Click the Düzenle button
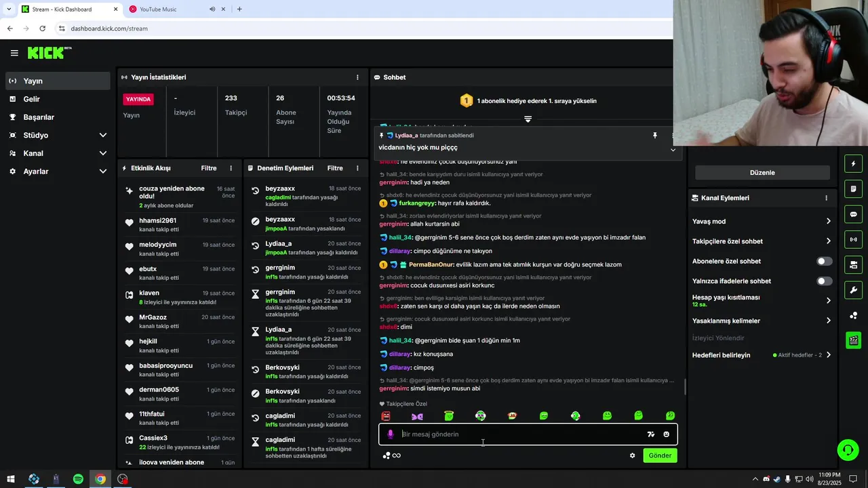The image size is (868, 488). [x=762, y=172]
